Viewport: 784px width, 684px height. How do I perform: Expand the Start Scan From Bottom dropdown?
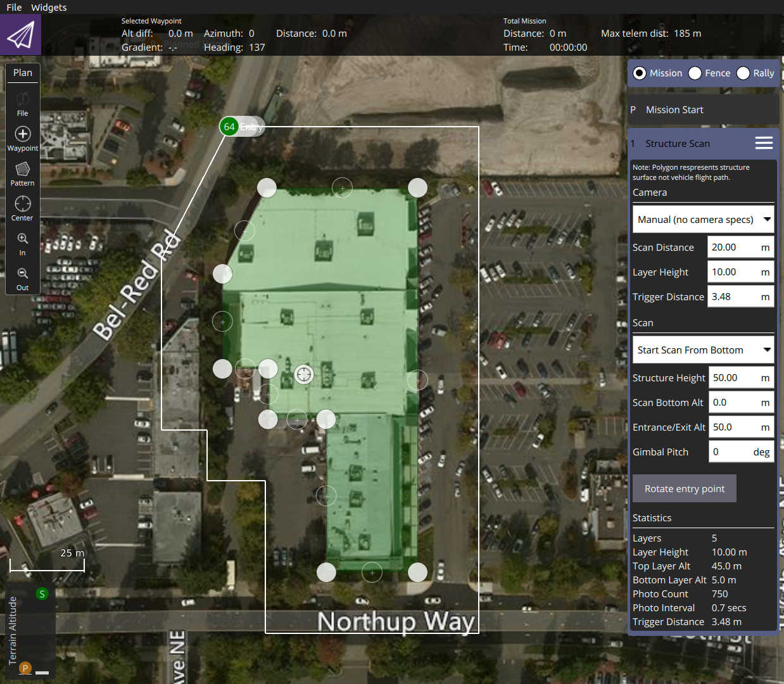pyautogui.click(x=703, y=350)
